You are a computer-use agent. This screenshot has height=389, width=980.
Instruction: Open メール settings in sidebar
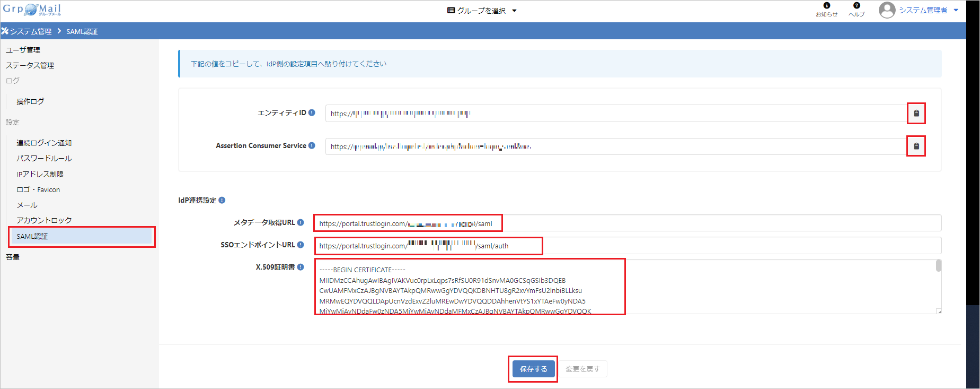(x=27, y=205)
